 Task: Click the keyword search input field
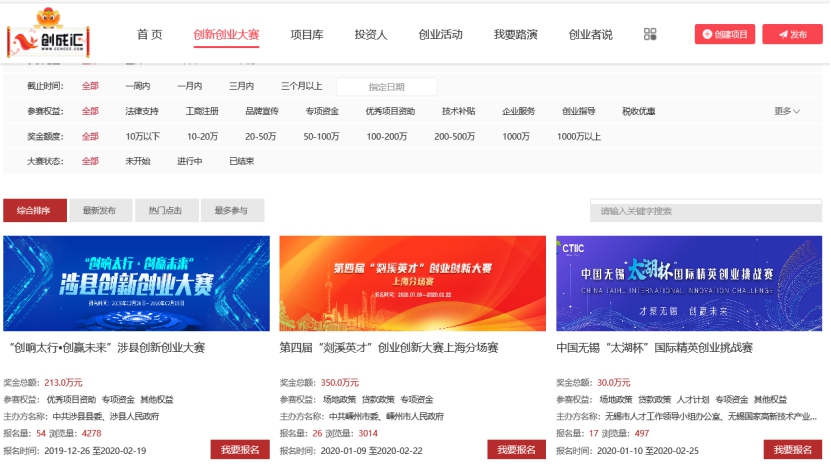pyautogui.click(x=706, y=211)
